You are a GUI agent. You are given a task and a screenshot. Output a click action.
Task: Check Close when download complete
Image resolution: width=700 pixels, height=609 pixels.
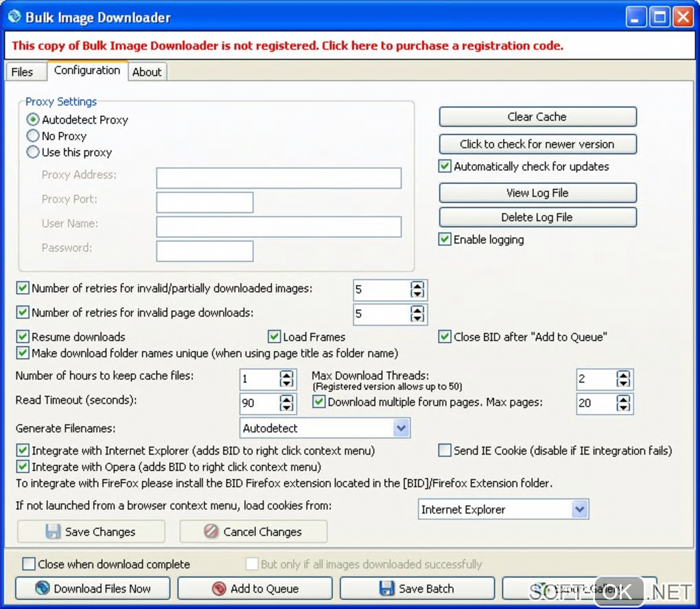click(29, 564)
